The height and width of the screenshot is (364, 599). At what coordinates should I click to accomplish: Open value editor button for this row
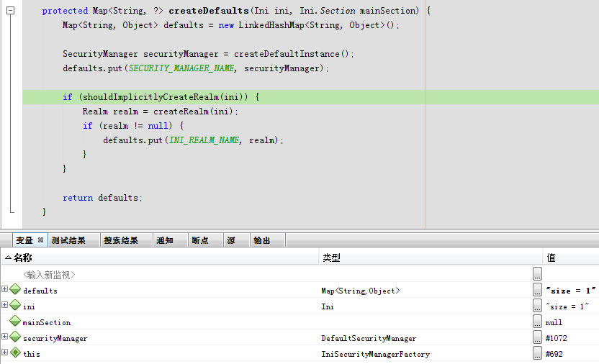(x=538, y=353)
